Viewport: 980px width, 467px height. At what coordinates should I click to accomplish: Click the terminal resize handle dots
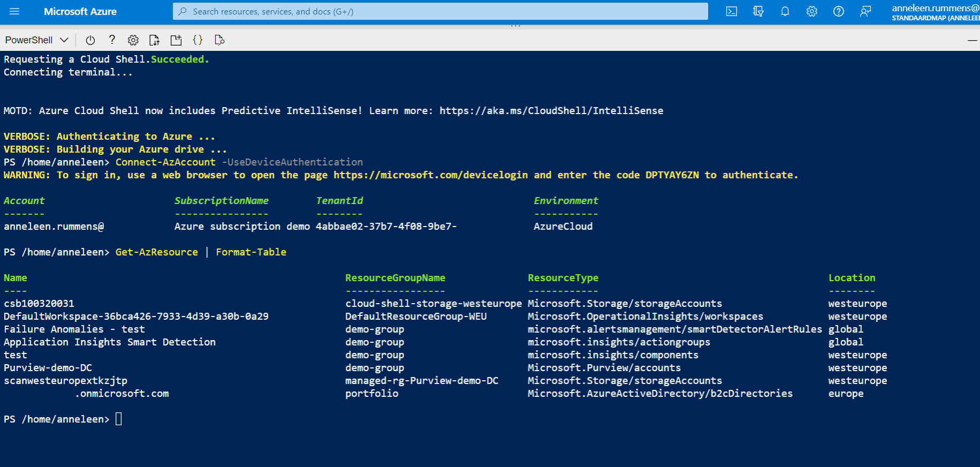(515, 26)
